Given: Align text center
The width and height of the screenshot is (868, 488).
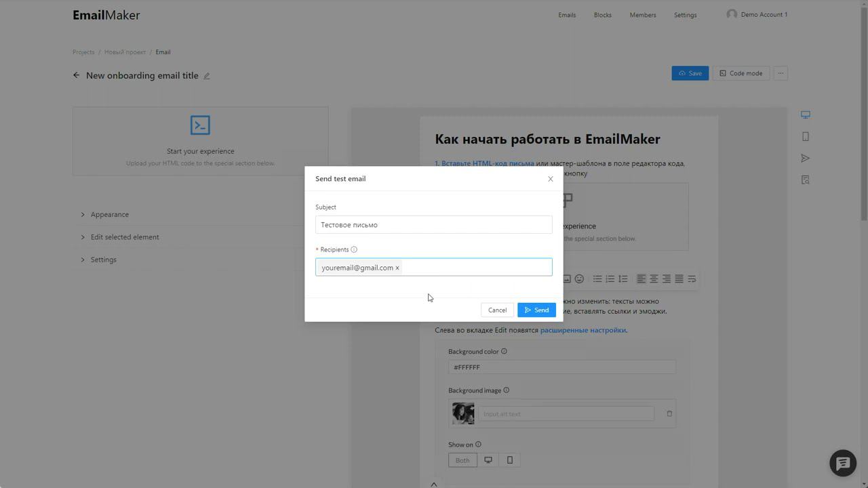Looking at the screenshot, I should click(654, 279).
